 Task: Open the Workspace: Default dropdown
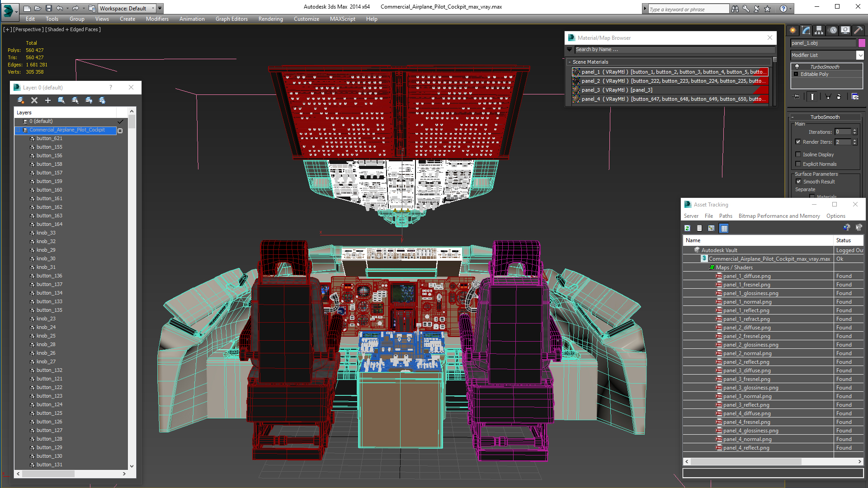pos(127,8)
